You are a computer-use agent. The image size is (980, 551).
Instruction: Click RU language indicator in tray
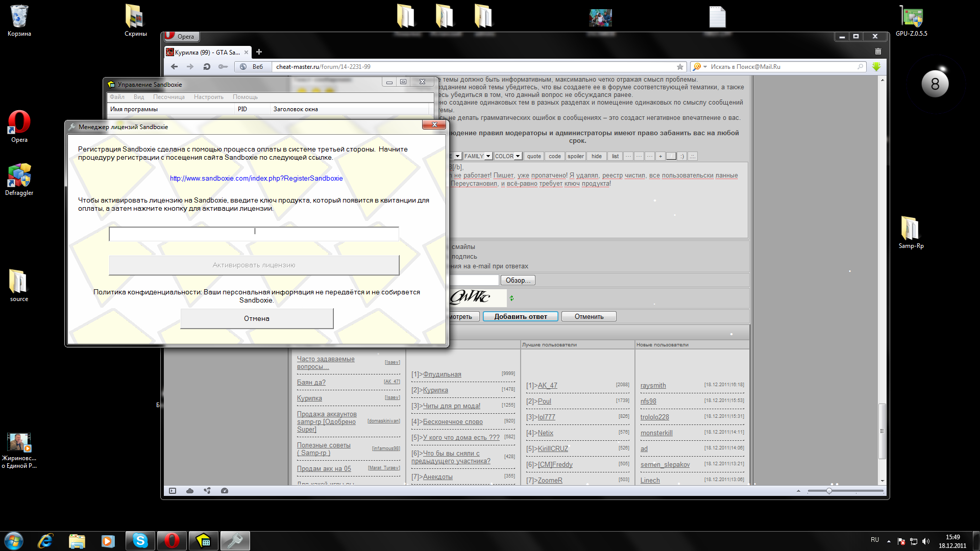[875, 540]
